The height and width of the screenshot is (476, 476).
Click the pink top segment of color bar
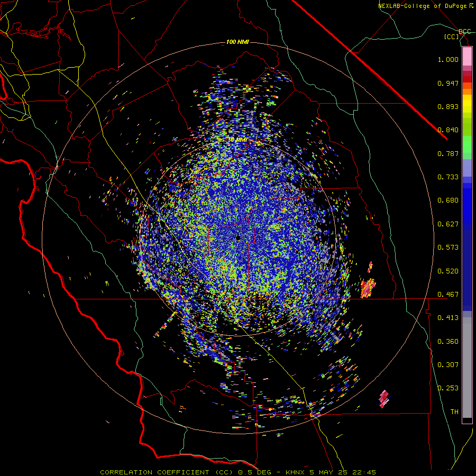[467, 57]
